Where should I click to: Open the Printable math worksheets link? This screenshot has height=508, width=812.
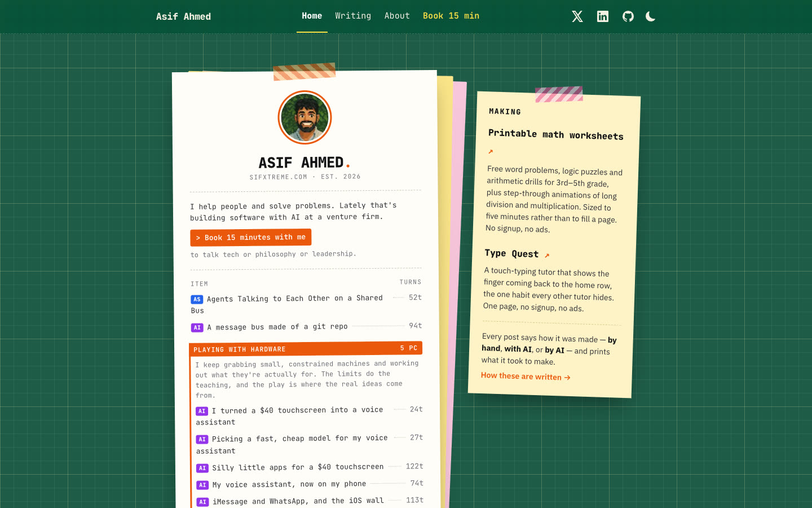pyautogui.click(x=556, y=134)
